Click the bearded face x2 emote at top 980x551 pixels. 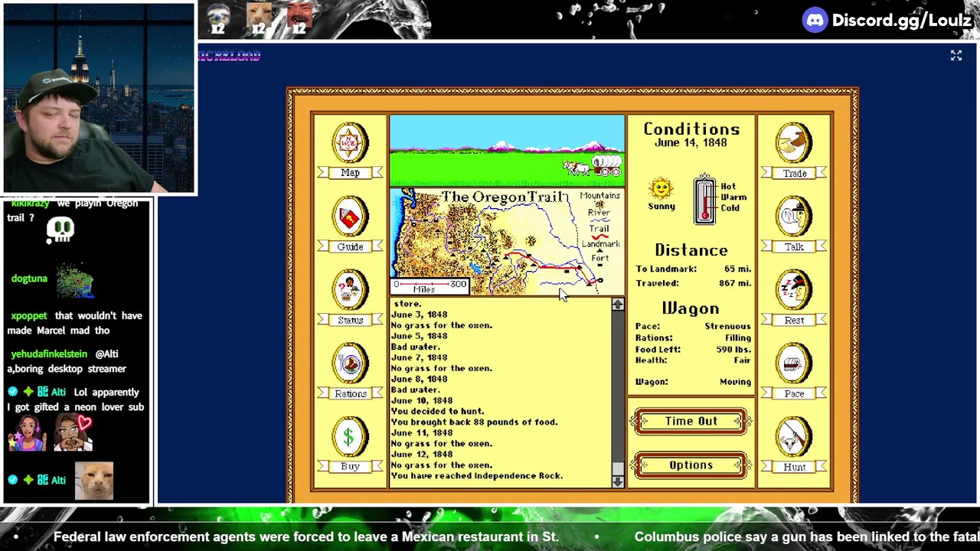click(x=299, y=20)
